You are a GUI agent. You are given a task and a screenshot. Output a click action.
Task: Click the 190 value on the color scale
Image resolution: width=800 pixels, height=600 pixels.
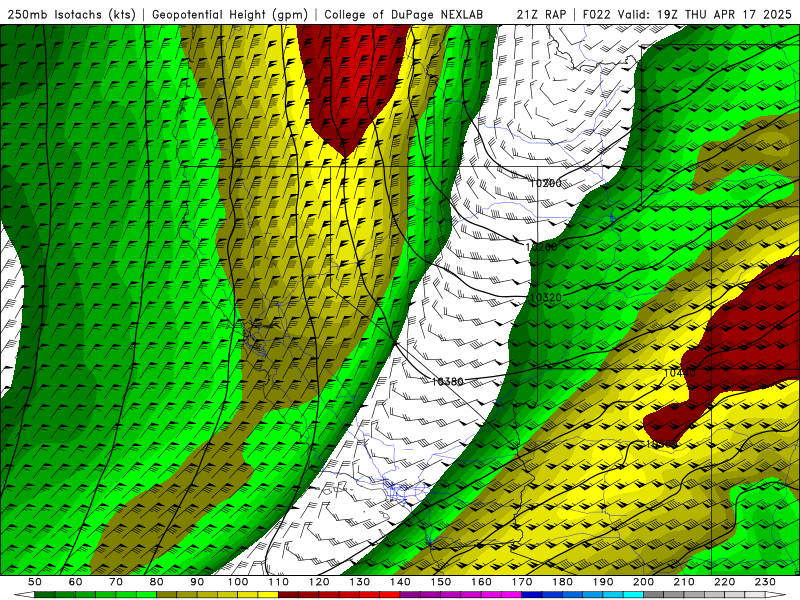603,582
